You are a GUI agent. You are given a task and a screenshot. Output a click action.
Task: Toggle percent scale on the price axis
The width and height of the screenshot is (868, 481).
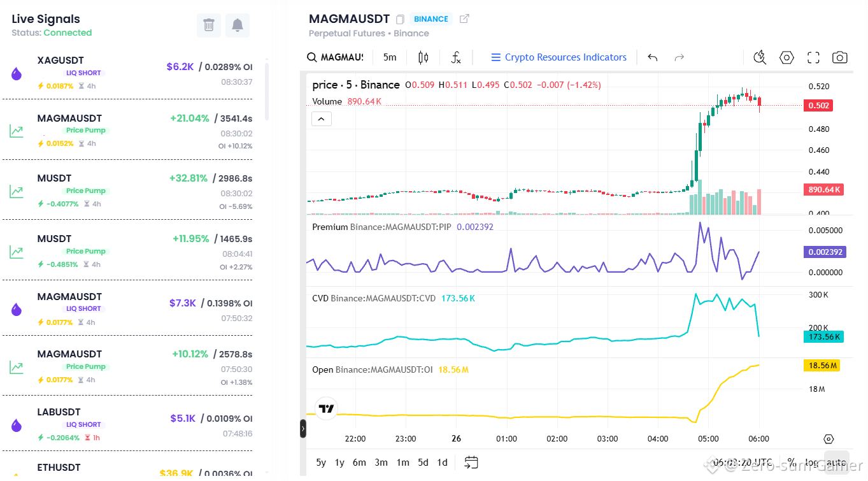pyautogui.click(x=791, y=463)
